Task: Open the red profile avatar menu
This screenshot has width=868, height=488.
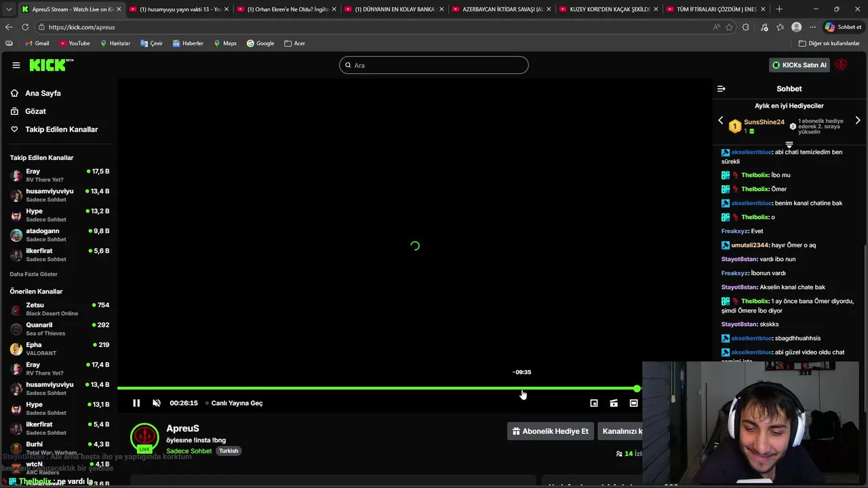Action: [x=842, y=65]
